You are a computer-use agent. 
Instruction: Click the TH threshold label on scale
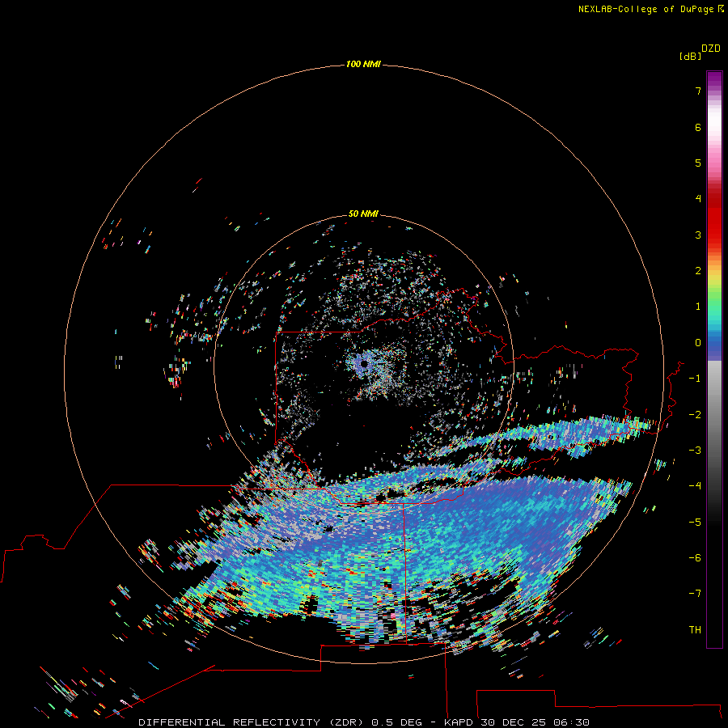point(695,630)
